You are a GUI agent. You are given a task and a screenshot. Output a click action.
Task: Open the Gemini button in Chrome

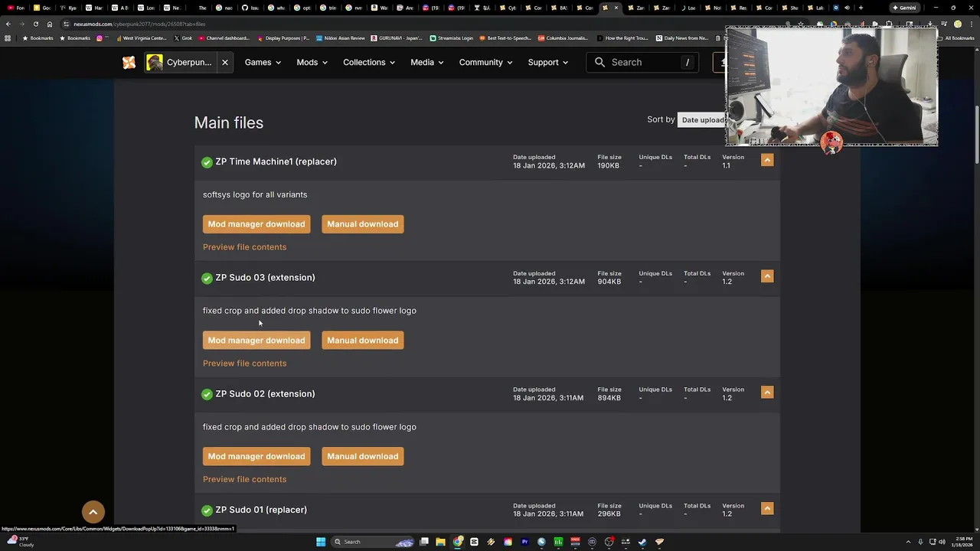[904, 8]
